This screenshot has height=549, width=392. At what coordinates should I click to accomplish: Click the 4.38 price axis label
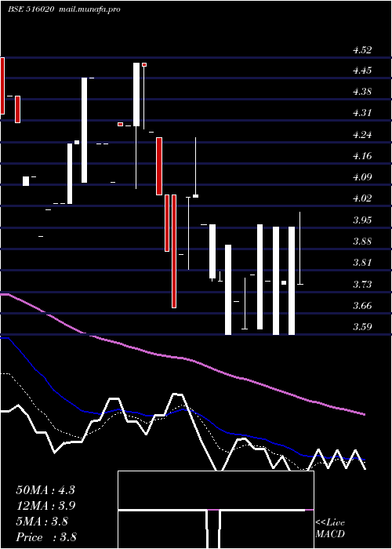pyautogui.click(x=362, y=92)
